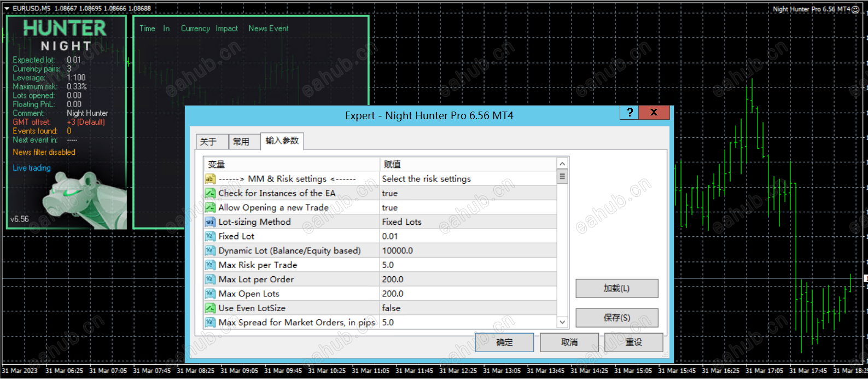Screen dimensions: 868x379
Task: Select the Use Even LotSize label
Action: (x=252, y=308)
